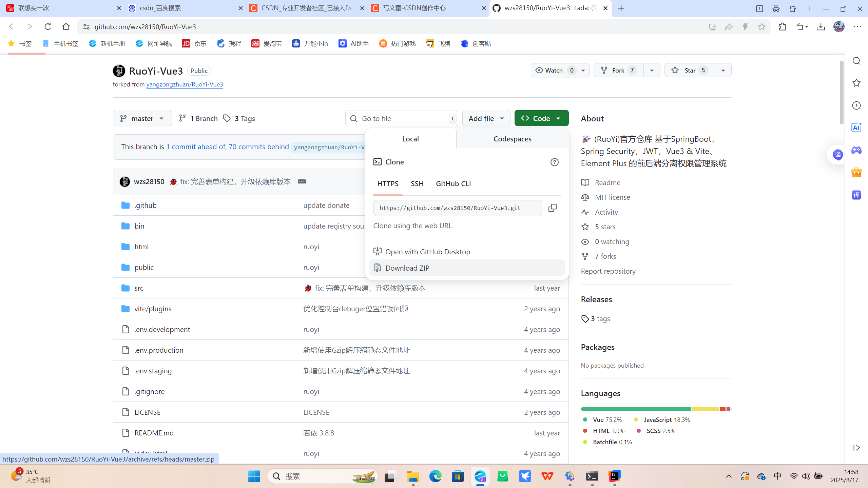Expand the commit message ellipsis

tap(302, 181)
